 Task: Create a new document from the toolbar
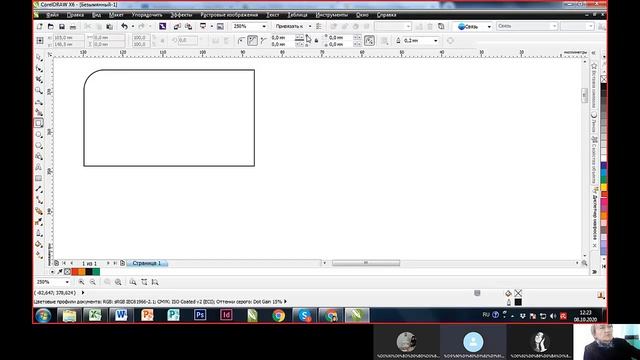coord(40,26)
